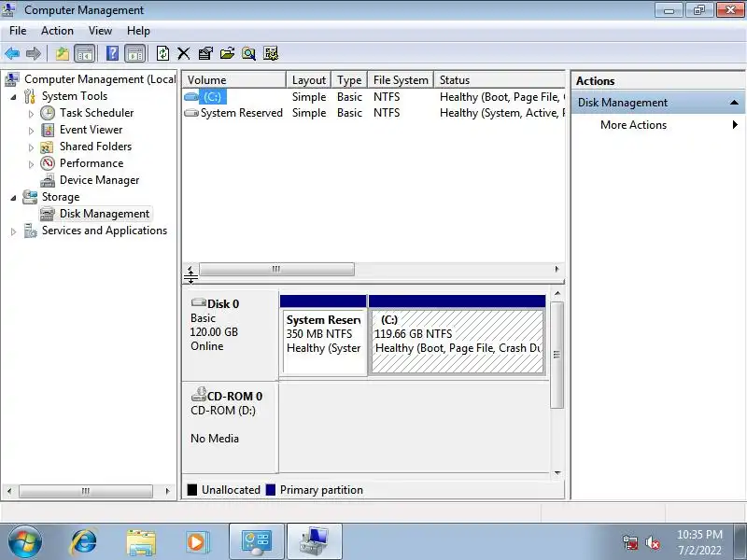Expand the Task Scheduler node arrow
The image size is (747, 560).
pos(31,113)
